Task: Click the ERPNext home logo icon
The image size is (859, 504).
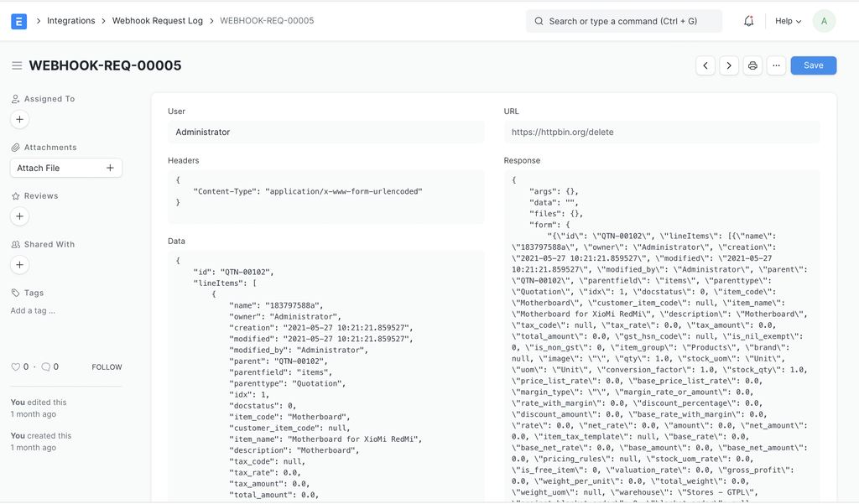Action: click(18, 21)
